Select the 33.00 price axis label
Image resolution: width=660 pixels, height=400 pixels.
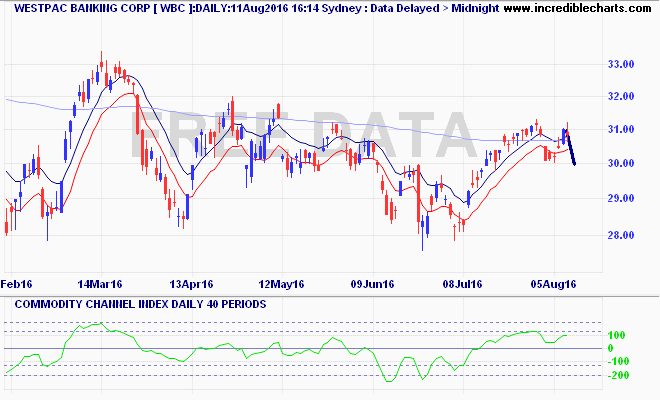(x=622, y=65)
